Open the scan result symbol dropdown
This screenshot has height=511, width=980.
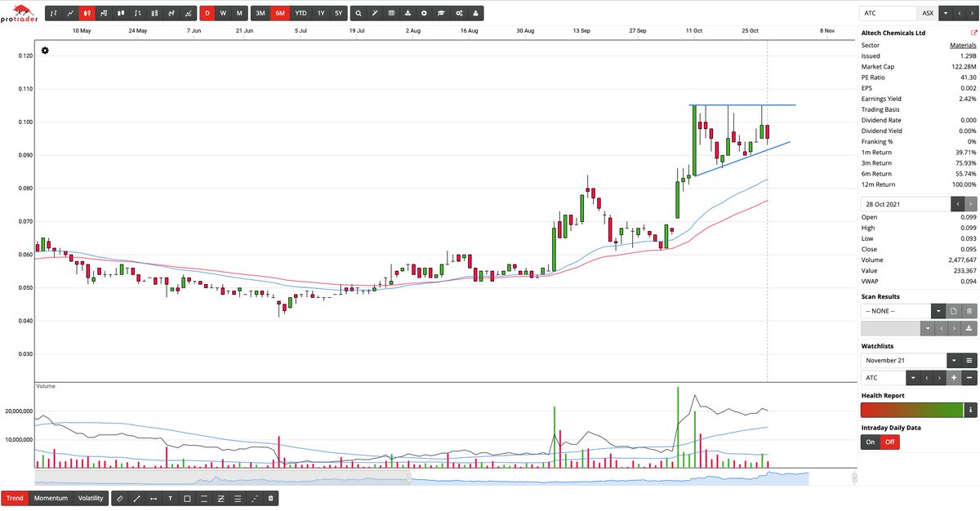coord(928,328)
